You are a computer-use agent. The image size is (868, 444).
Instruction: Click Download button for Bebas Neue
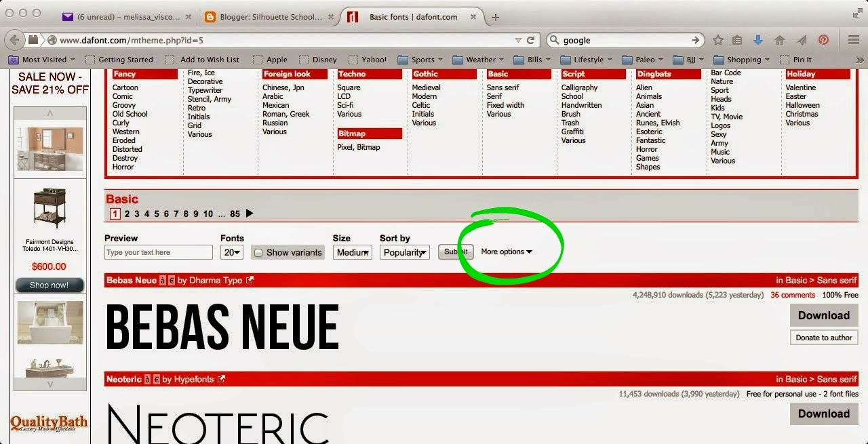tap(824, 315)
